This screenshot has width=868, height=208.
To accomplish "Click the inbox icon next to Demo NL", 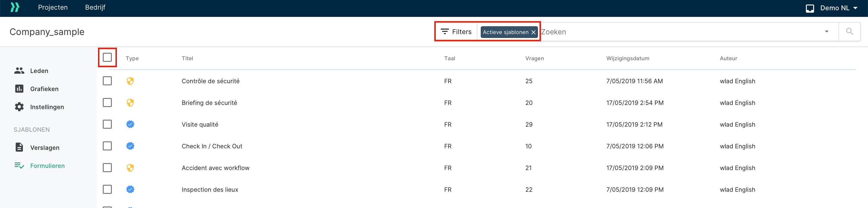I will click(x=810, y=8).
